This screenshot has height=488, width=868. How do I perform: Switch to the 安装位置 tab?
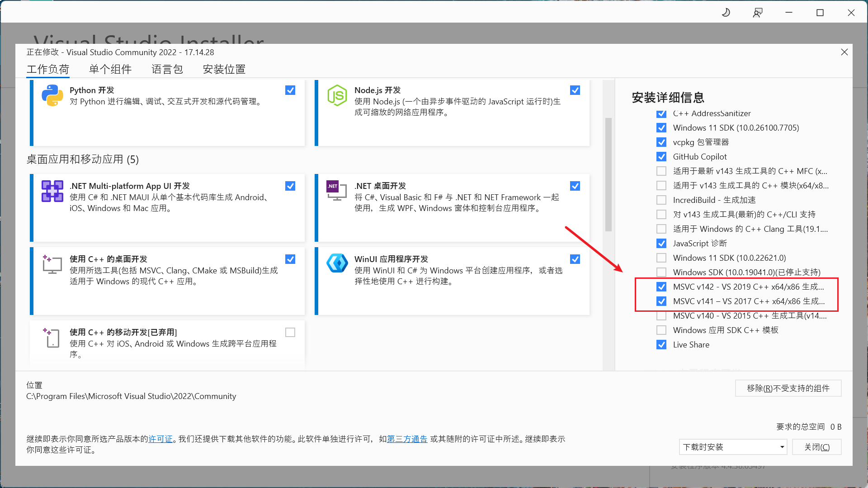point(224,69)
